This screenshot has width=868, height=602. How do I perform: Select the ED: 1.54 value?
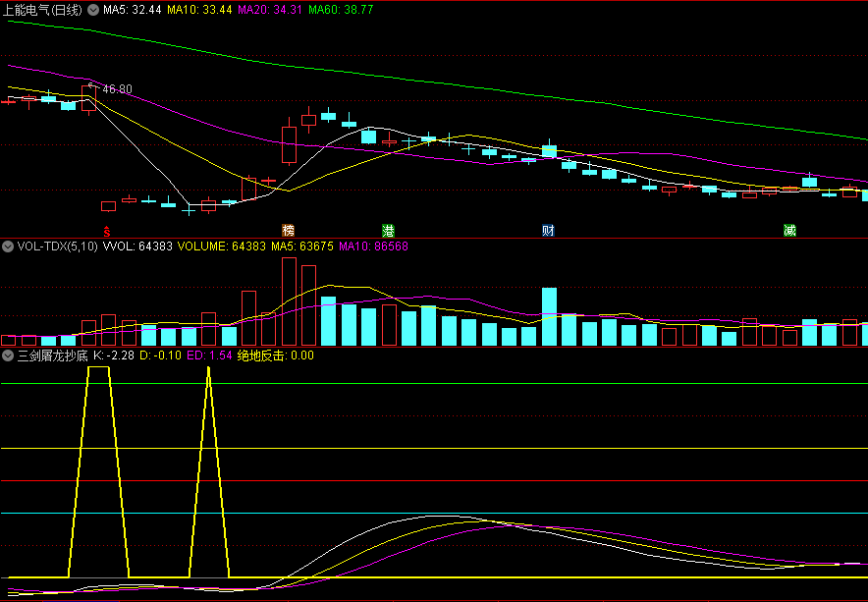coord(209,356)
